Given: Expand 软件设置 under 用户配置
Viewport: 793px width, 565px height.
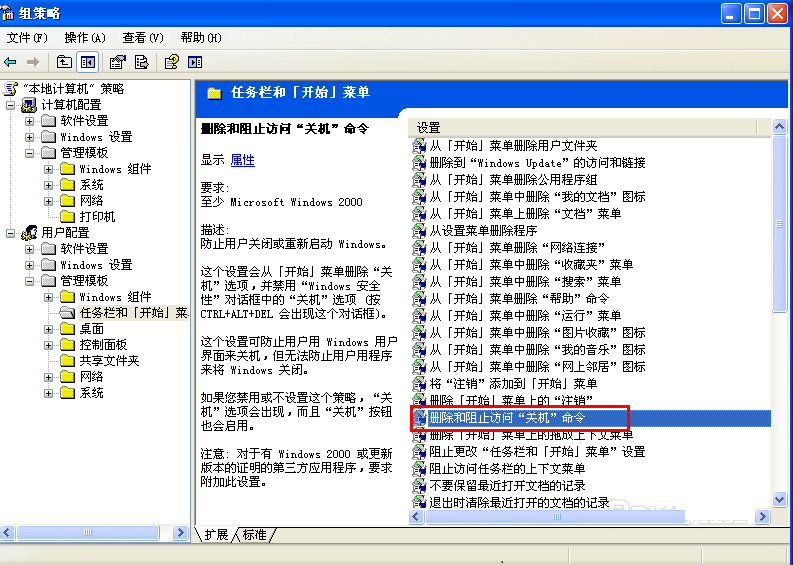Looking at the screenshot, I should (x=29, y=249).
